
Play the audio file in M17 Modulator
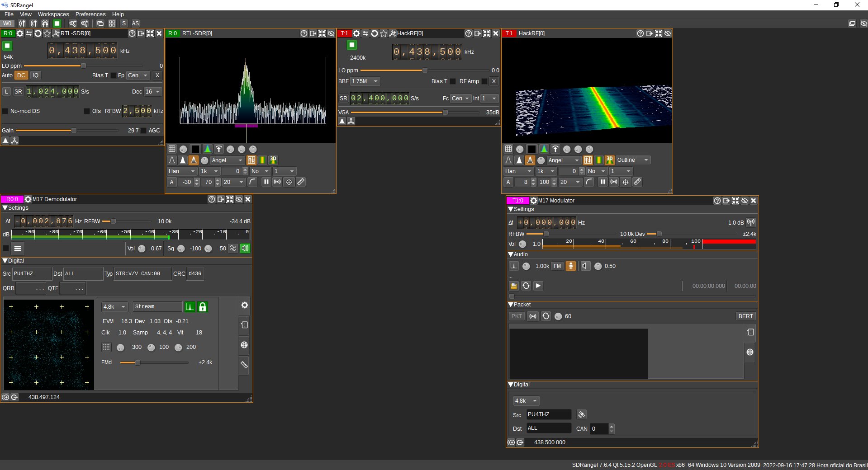click(x=538, y=286)
